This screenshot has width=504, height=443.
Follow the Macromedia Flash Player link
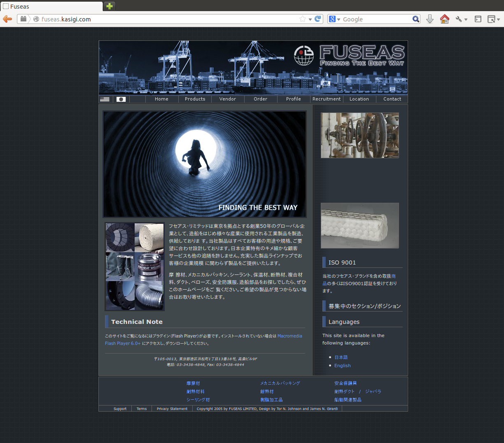pyautogui.click(x=289, y=336)
